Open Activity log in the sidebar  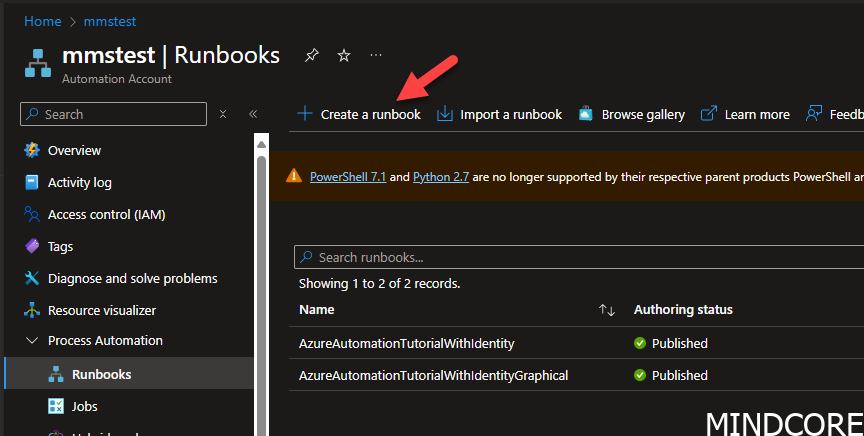(79, 183)
